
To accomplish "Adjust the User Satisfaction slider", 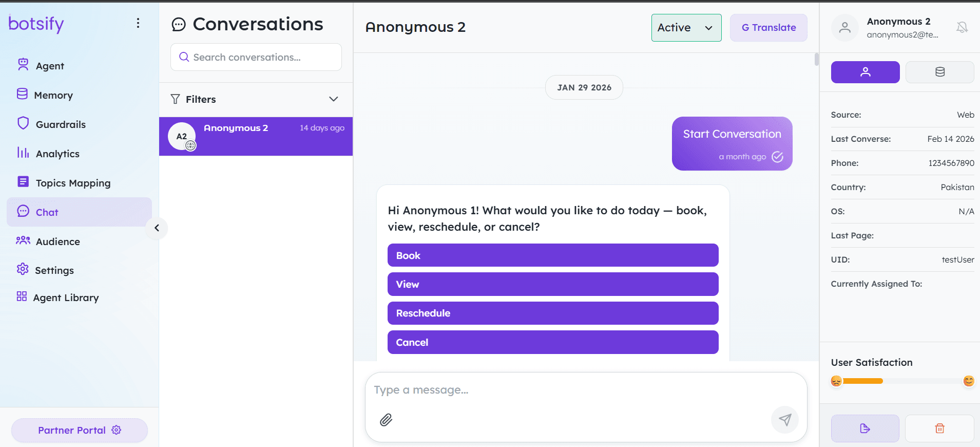I will [882, 381].
